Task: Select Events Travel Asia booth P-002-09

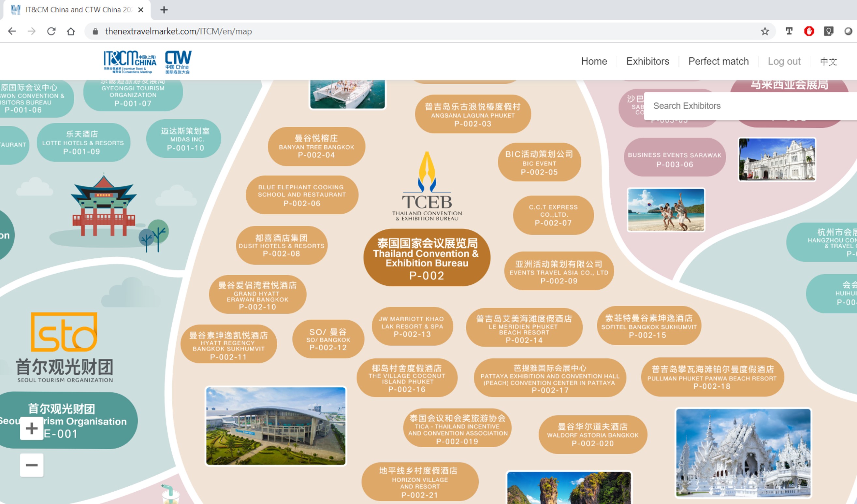Action: coord(559,271)
